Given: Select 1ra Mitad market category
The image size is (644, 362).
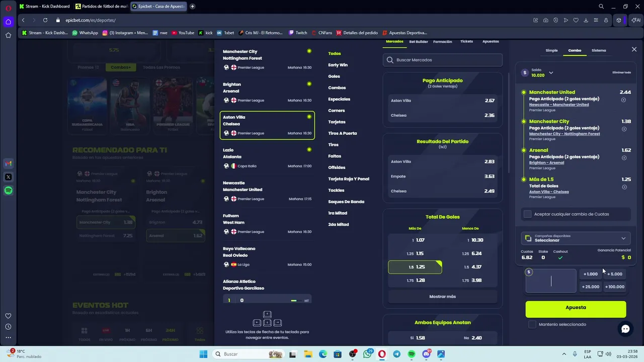Looking at the screenshot, I should pos(338,213).
